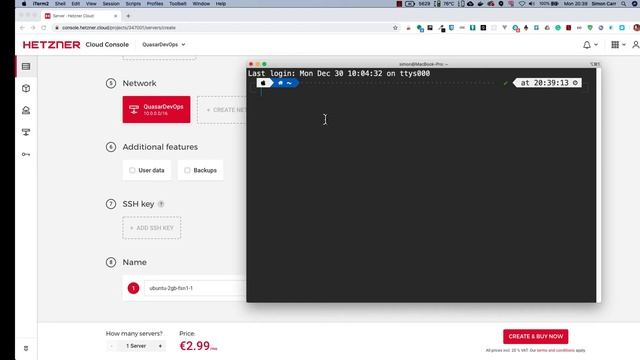The image size is (640, 360).
Task: Open the Apple menu
Action: [x=24, y=4]
